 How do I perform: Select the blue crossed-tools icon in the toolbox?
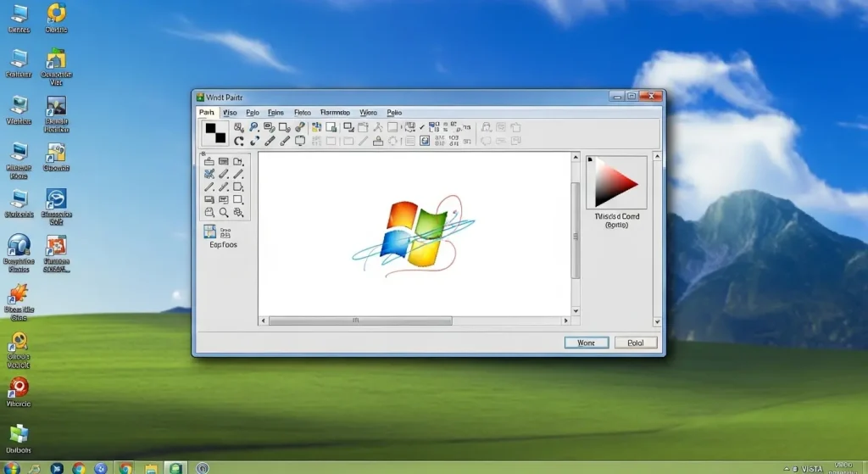point(209,174)
